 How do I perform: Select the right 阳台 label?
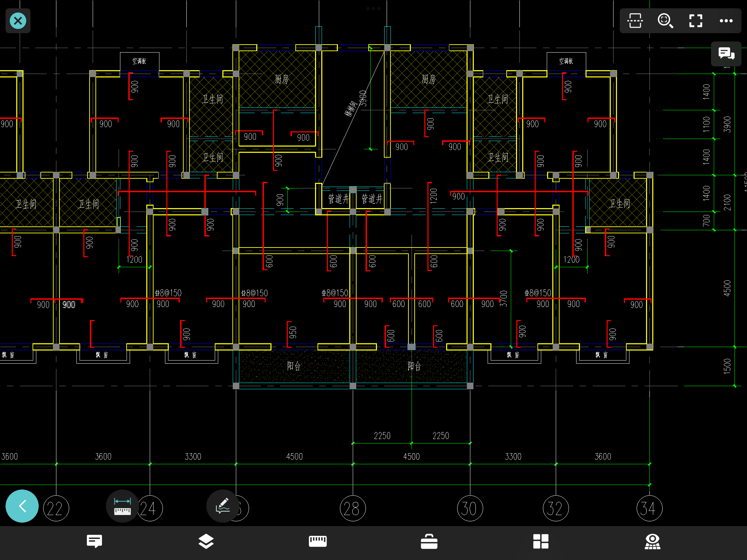(x=414, y=366)
